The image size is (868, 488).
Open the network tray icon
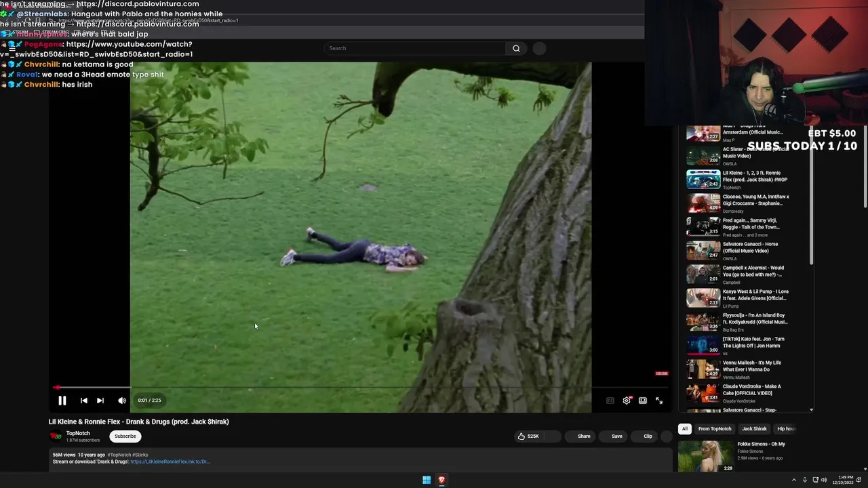click(x=816, y=480)
